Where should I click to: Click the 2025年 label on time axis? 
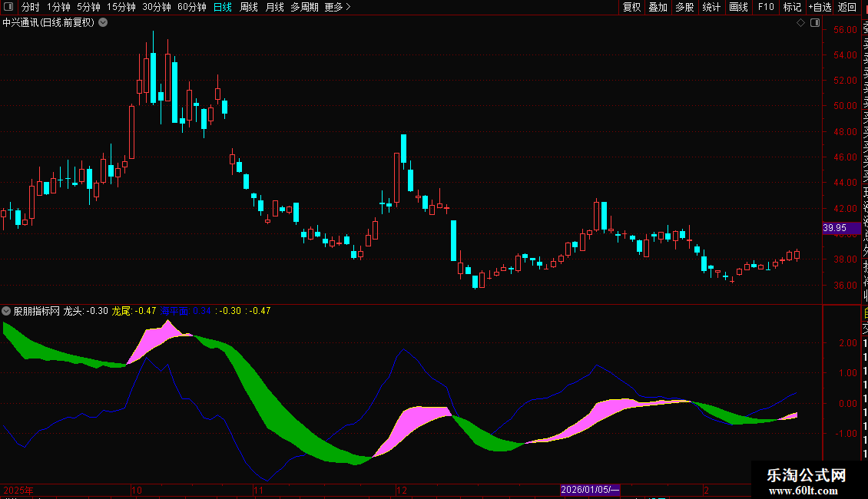(x=18, y=490)
